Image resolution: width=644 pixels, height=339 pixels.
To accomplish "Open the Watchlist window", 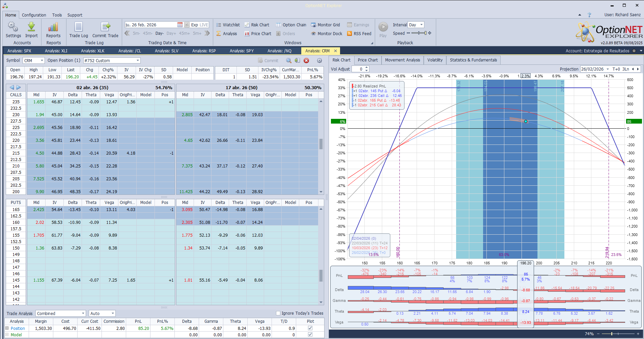I will [x=228, y=25].
